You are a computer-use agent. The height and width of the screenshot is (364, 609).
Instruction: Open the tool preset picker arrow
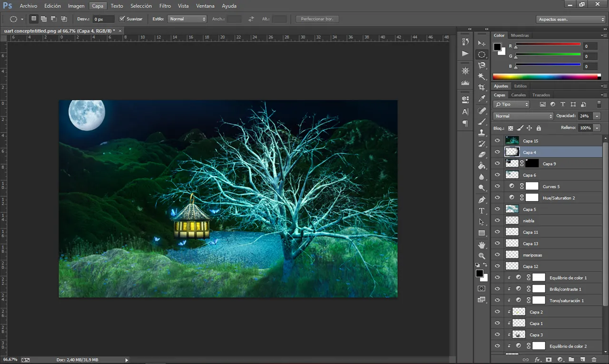(22, 19)
